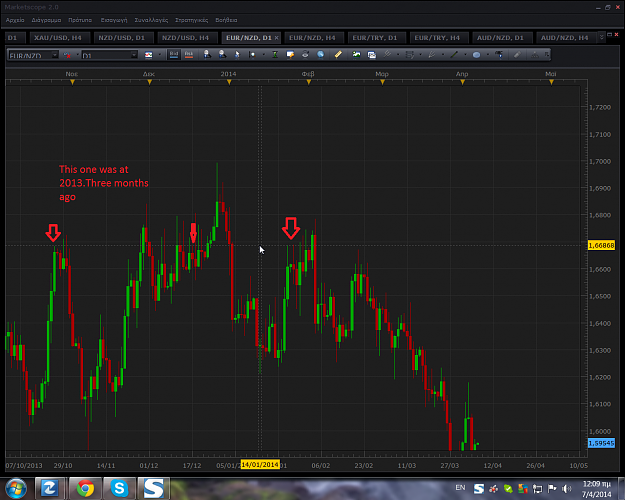Viewport: 625px width, 500px height.
Task: Expand arrow beside the line drawing tool
Action: pyautogui.click(x=465, y=54)
